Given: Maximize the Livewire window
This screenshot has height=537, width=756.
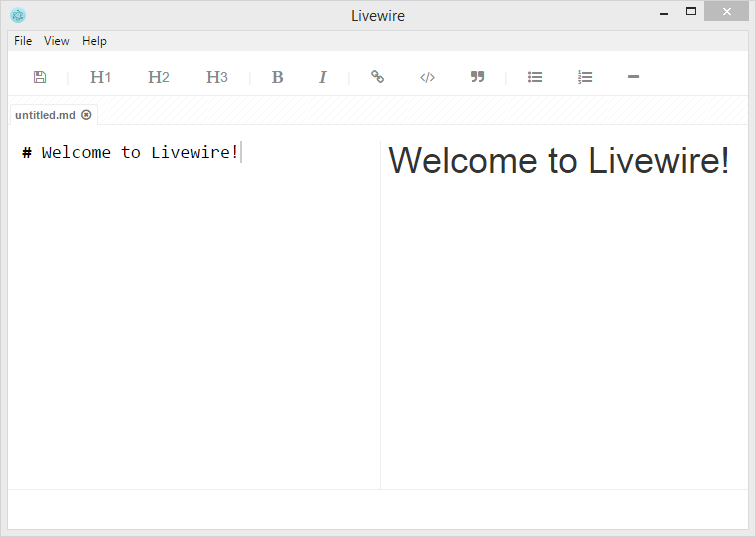Looking at the screenshot, I should coord(691,12).
